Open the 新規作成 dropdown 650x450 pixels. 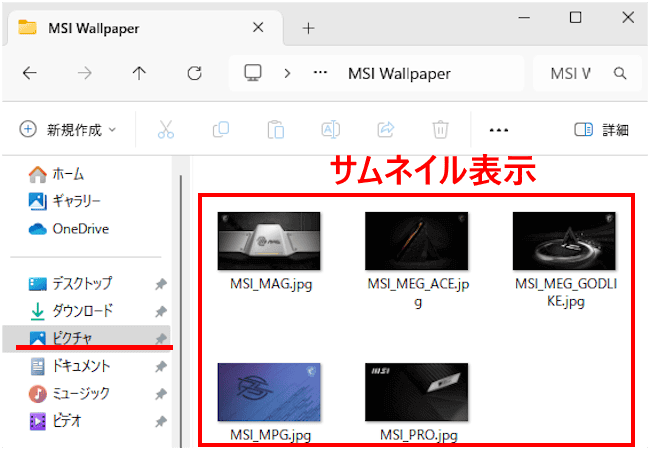68,130
